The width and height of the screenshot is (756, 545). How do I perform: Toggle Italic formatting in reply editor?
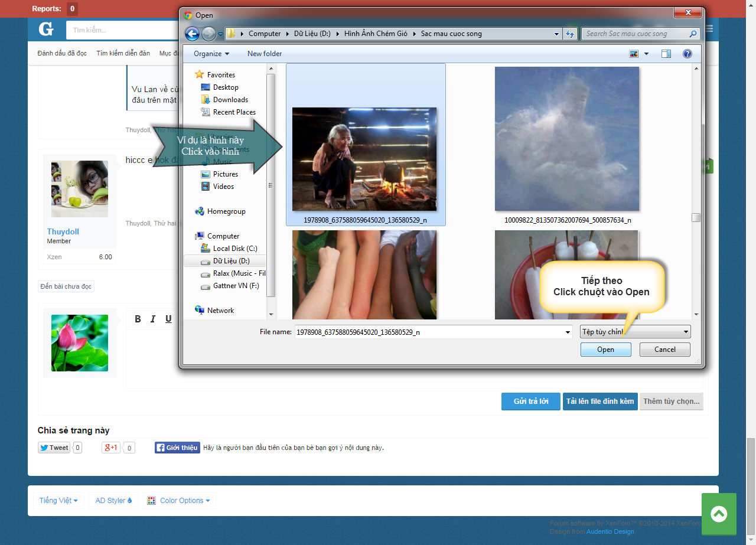tap(153, 319)
